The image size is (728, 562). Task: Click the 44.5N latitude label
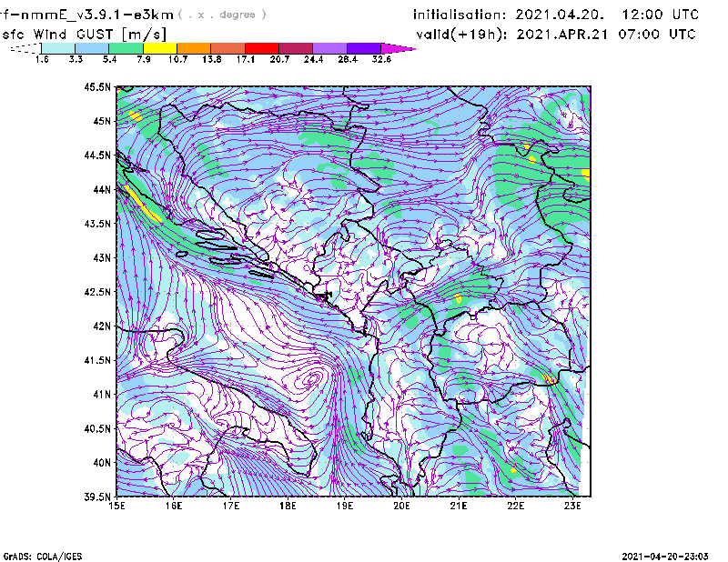pos(97,155)
